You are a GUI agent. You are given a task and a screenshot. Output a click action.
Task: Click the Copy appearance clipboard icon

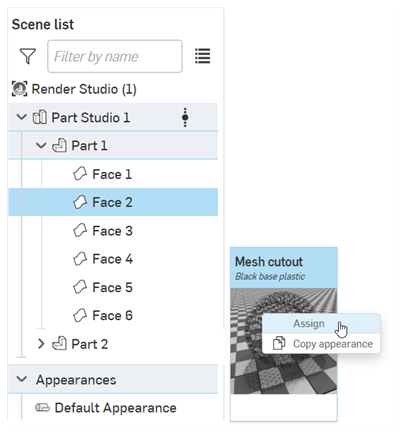tap(279, 343)
